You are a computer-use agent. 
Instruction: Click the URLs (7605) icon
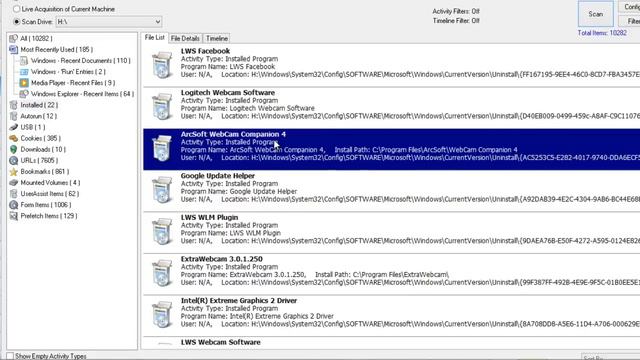[13, 160]
